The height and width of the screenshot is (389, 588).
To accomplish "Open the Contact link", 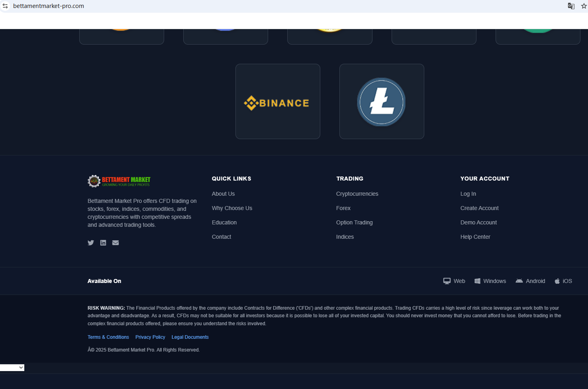I will [221, 237].
